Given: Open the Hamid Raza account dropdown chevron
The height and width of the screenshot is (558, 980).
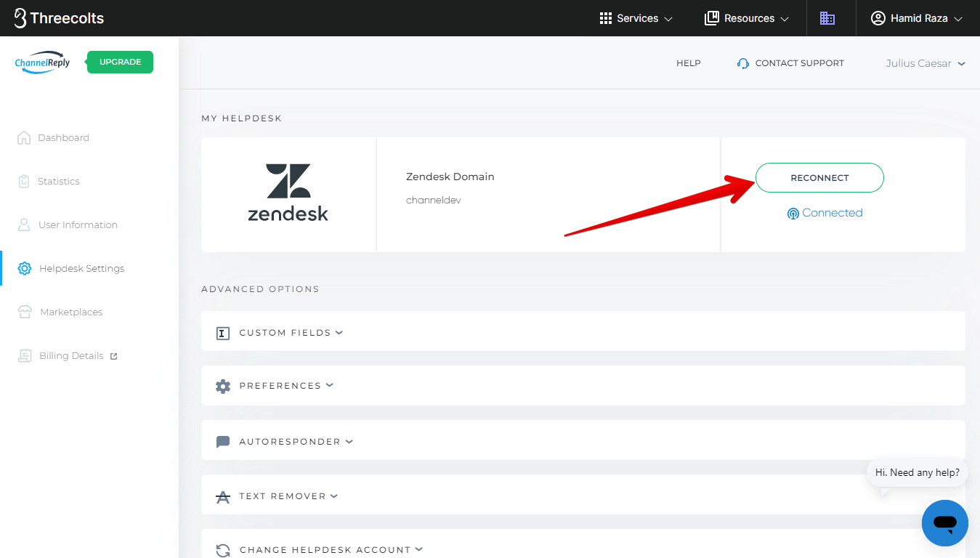Looking at the screenshot, I should pyautogui.click(x=957, y=19).
